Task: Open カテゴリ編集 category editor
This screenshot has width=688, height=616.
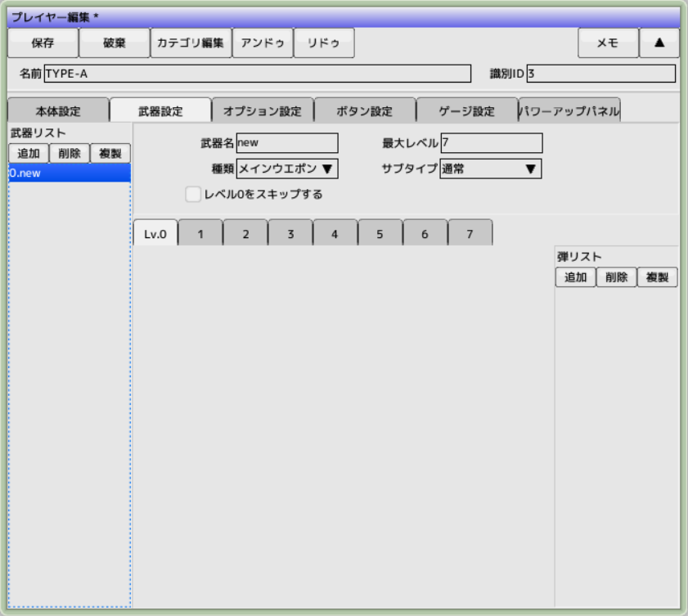Action: [191, 43]
